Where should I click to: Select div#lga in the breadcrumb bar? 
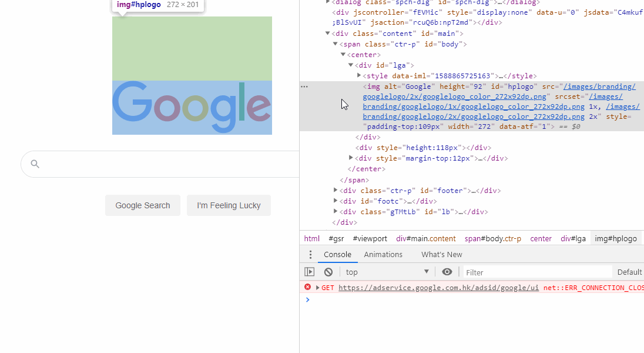(573, 239)
